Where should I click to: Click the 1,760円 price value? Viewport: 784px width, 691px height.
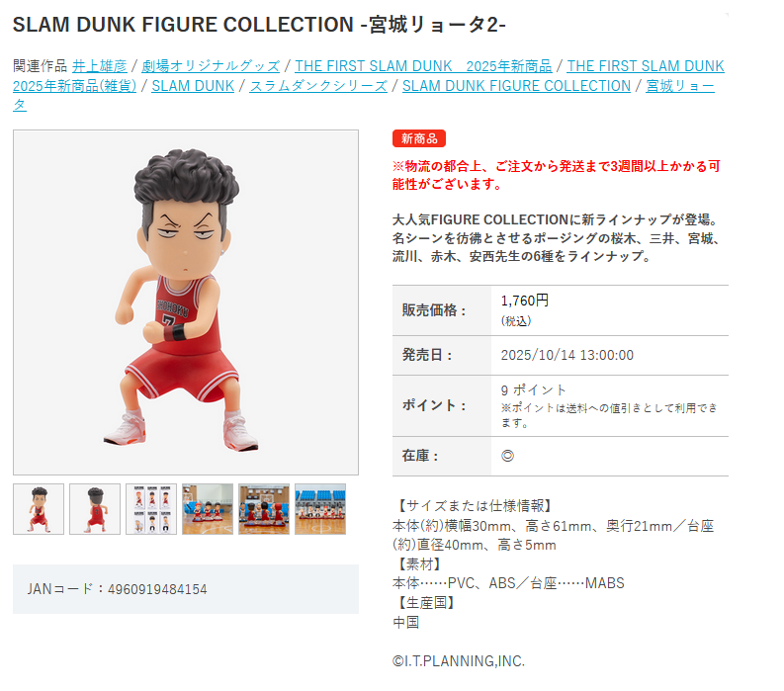525,301
